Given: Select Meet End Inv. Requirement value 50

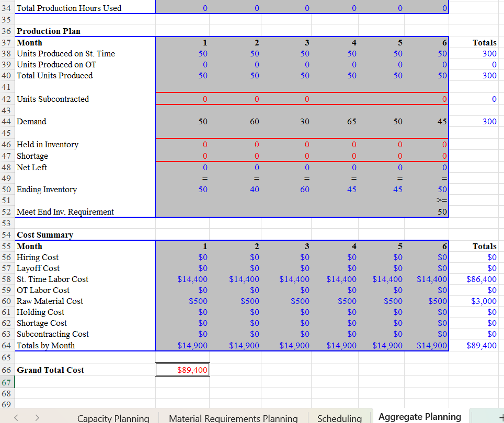Looking at the screenshot, I should 442,212.
